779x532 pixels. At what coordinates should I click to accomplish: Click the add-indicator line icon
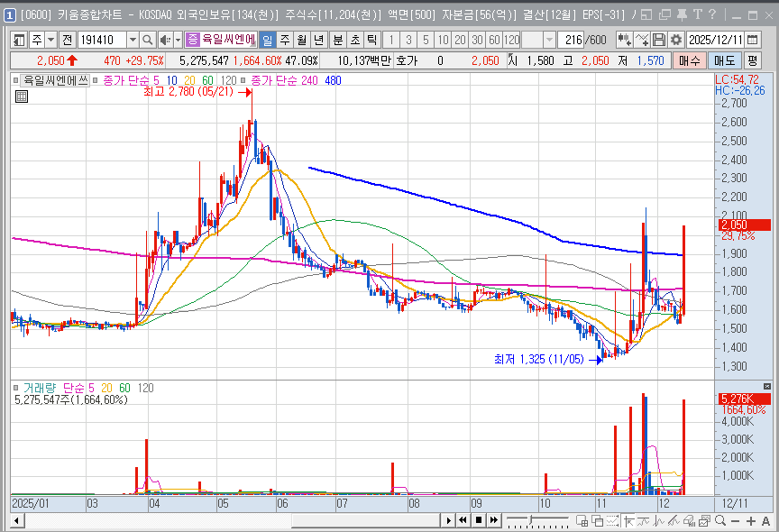tap(641, 40)
